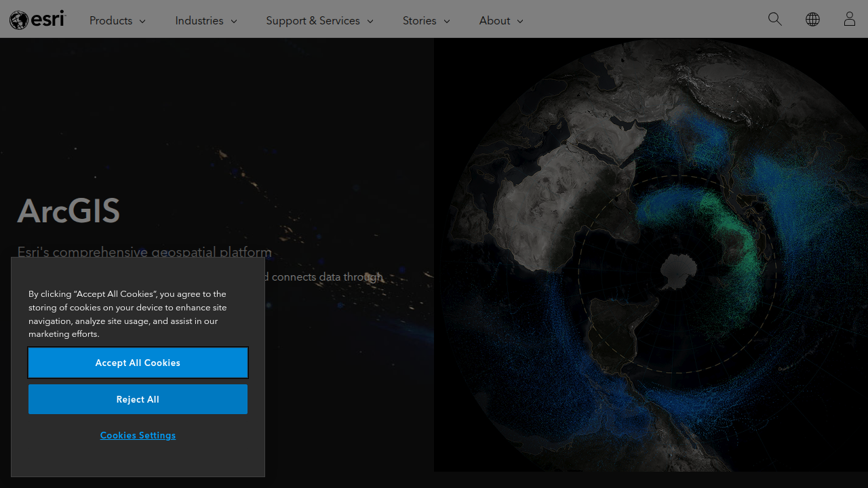Screen dimensions: 868x488
Task: Open the globe language selector icon
Action: coord(812,19)
